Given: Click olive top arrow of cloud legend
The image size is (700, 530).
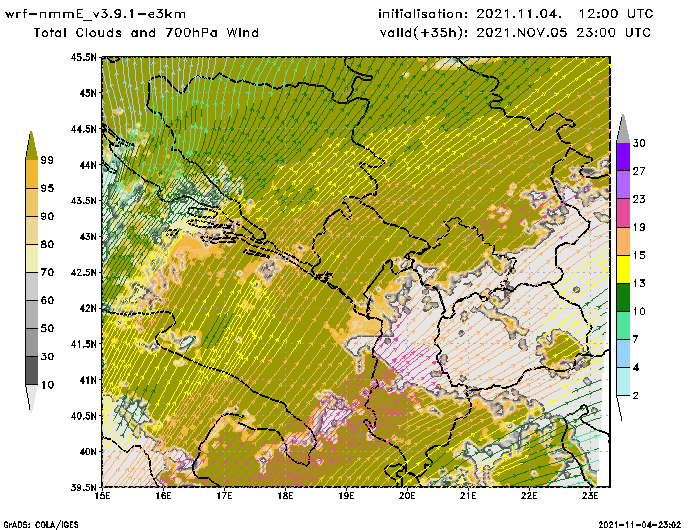Looking at the screenshot, I should tap(31, 144).
